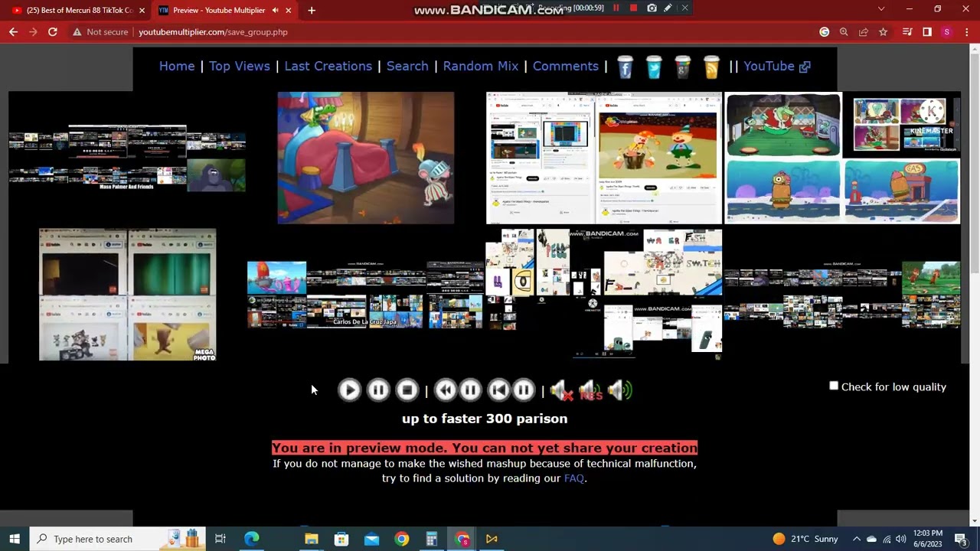Screen dimensions: 980x551
Task: Open File Explorer from taskbar
Action: (311, 539)
